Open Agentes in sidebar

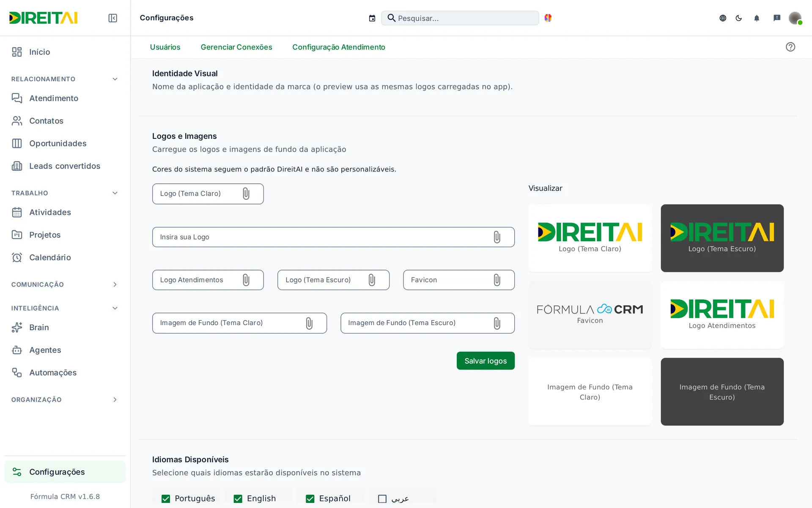(x=65, y=350)
